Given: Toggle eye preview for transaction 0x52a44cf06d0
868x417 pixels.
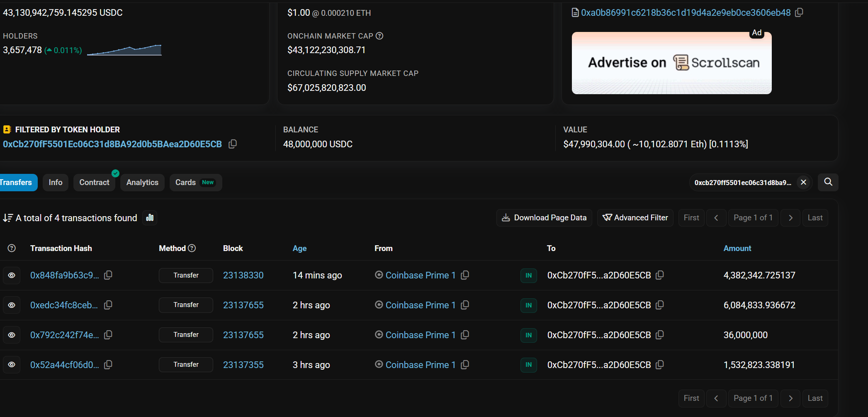Looking at the screenshot, I should point(12,365).
